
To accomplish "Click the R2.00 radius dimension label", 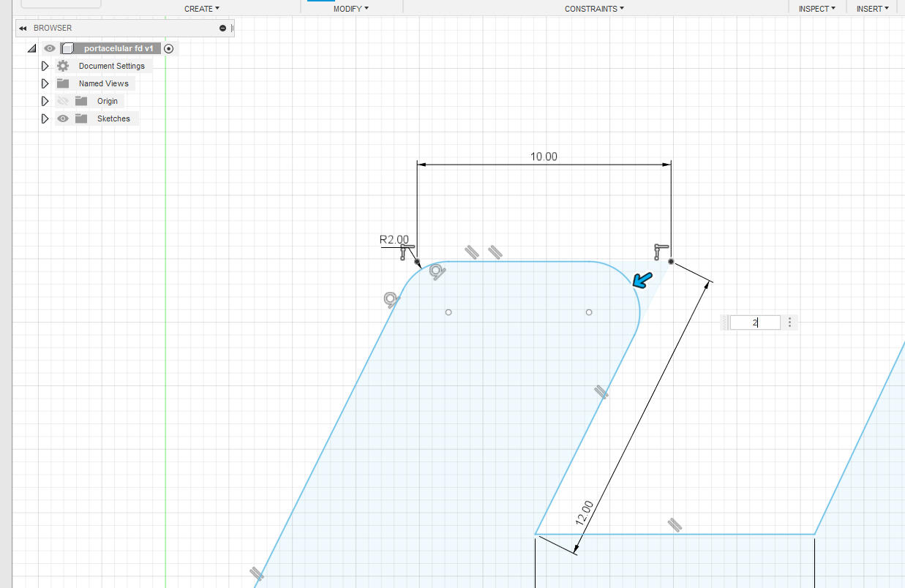I will 394,239.
